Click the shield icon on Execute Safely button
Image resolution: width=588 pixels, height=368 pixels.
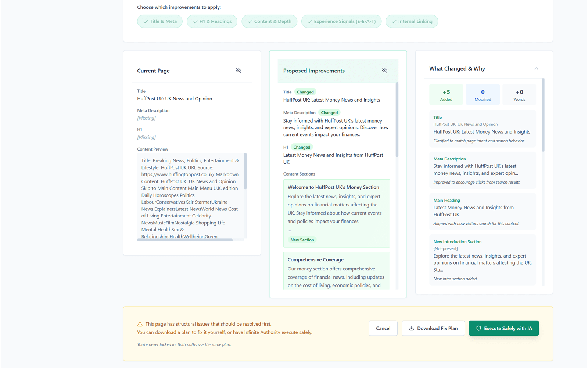[478, 328]
